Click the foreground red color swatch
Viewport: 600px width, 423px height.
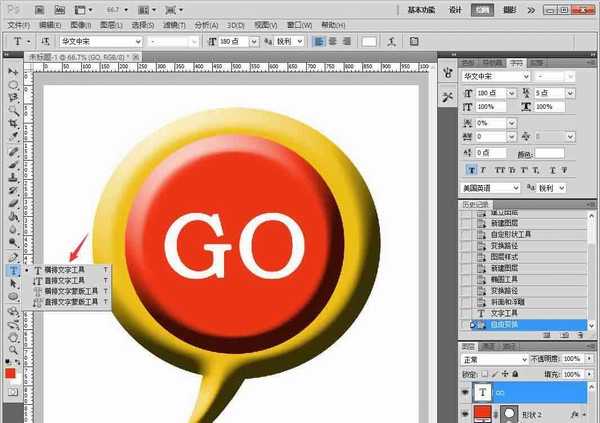tap(11, 372)
